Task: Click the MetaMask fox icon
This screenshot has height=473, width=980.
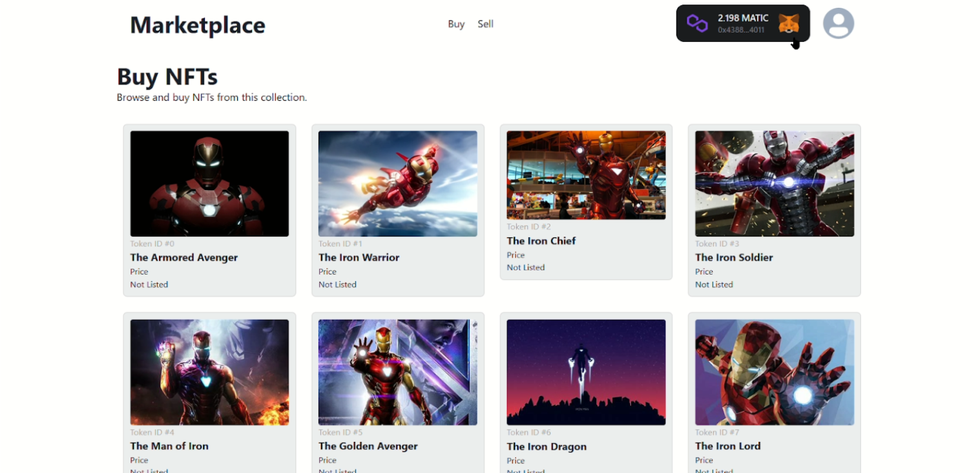Action: click(789, 24)
